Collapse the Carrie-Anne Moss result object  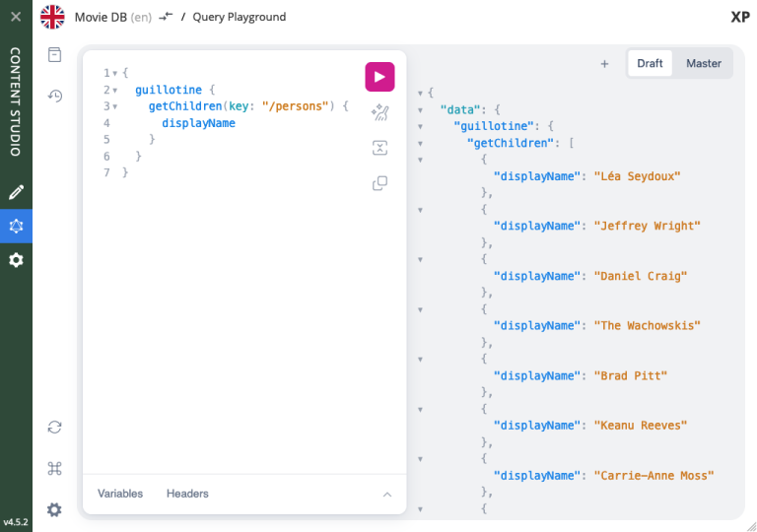420,459
